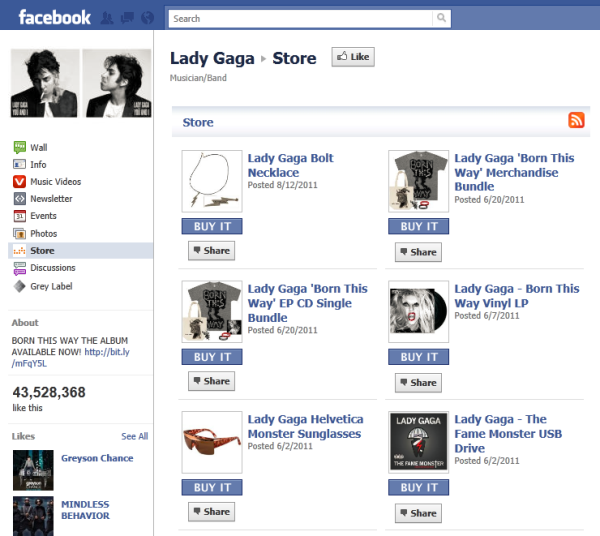See all liked pages

click(x=134, y=437)
